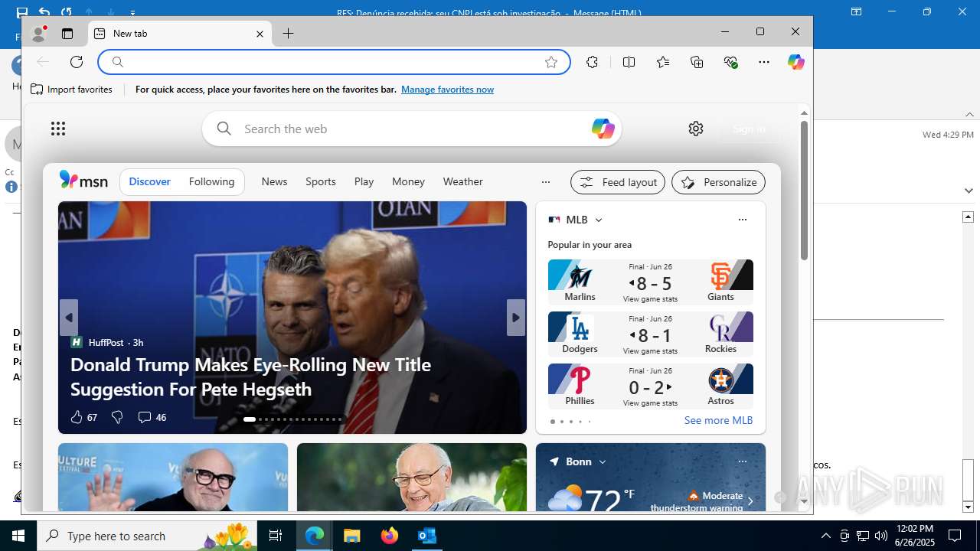Open the Money tab
This screenshot has height=551, width=980.
408,182
